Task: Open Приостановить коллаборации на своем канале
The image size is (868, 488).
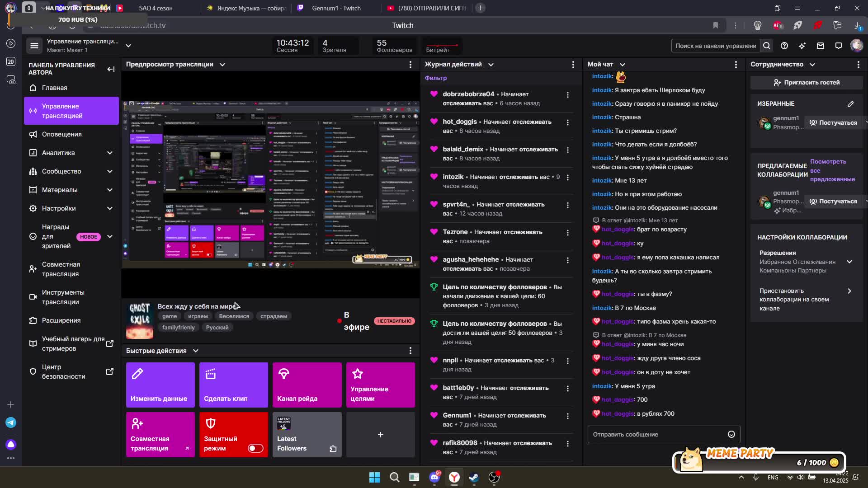Action: click(x=806, y=300)
